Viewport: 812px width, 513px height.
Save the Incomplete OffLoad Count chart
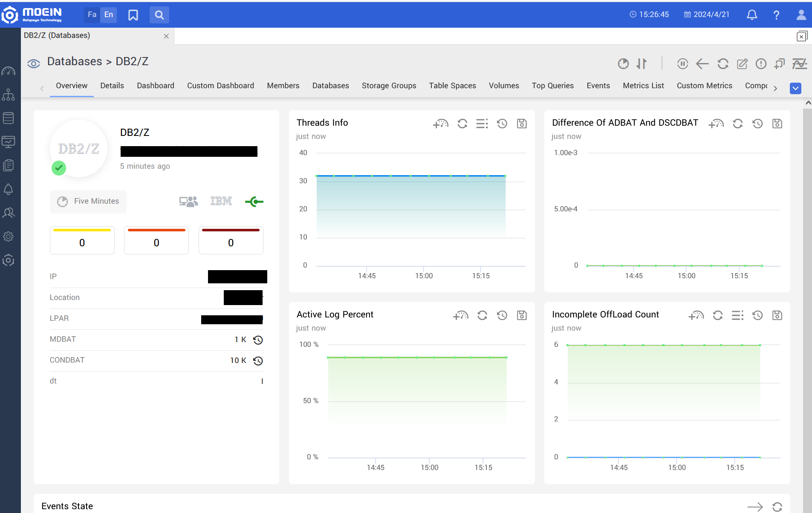tap(777, 315)
